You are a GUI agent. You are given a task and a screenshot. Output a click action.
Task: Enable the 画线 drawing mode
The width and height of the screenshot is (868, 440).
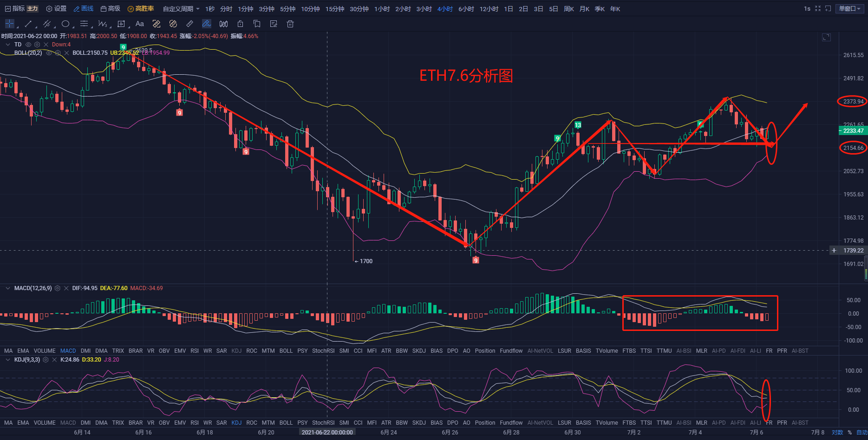84,9
